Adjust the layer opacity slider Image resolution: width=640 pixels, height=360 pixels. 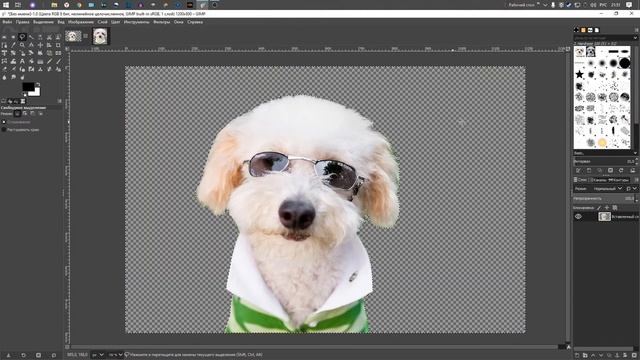(604, 199)
